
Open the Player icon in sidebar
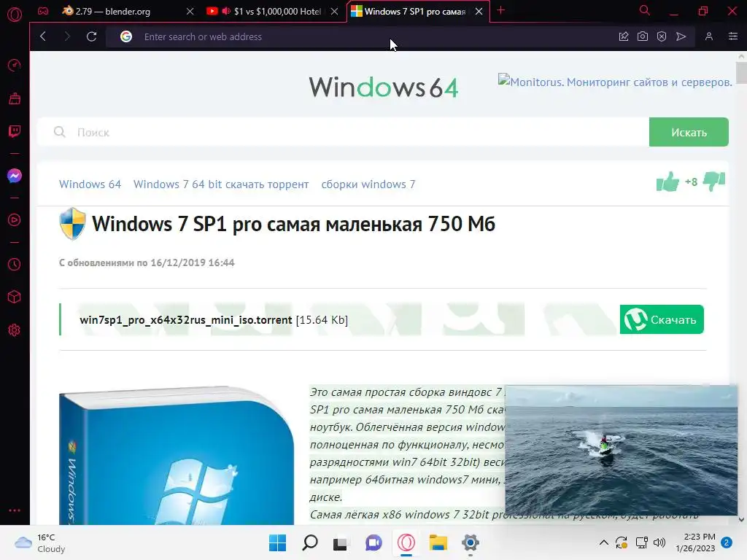15,220
